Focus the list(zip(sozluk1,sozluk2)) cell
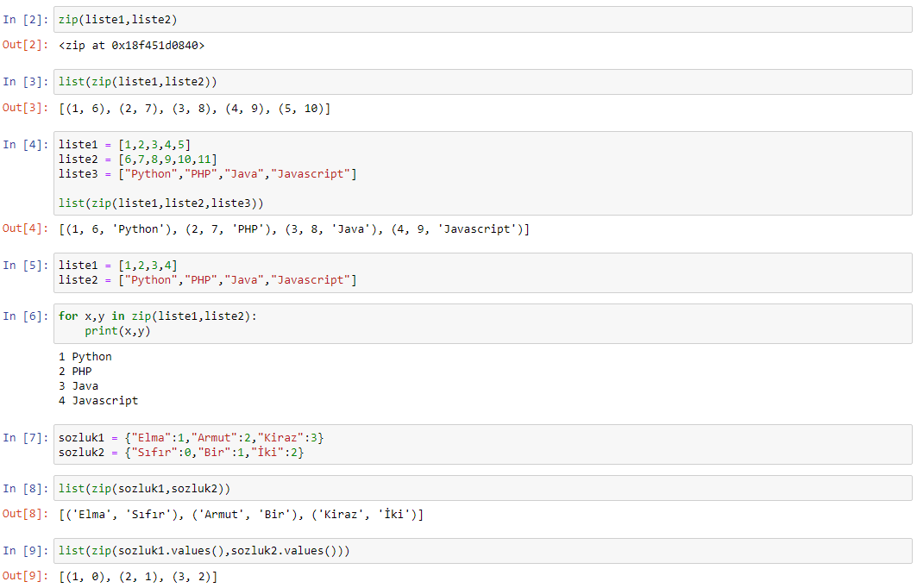Image resolution: width=917 pixels, height=588 pixels. tap(482, 489)
